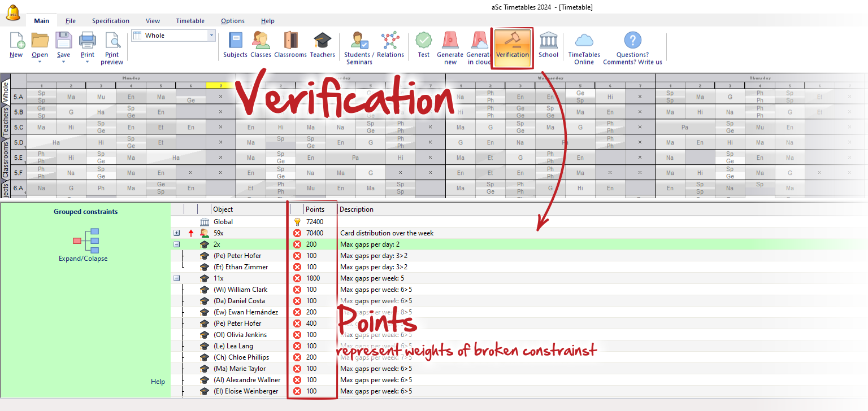Run the timetable Test
Screen dimensions: 868x411
pyautogui.click(x=424, y=45)
